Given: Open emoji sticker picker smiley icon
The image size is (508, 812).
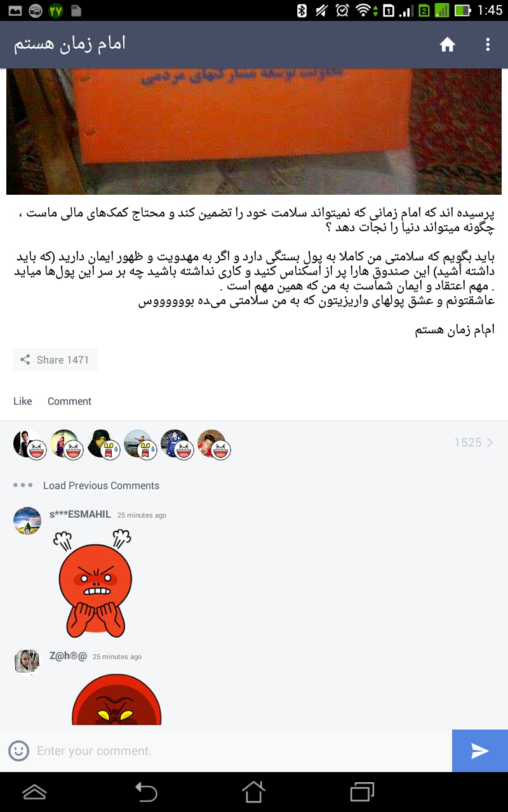Looking at the screenshot, I should click(19, 751).
